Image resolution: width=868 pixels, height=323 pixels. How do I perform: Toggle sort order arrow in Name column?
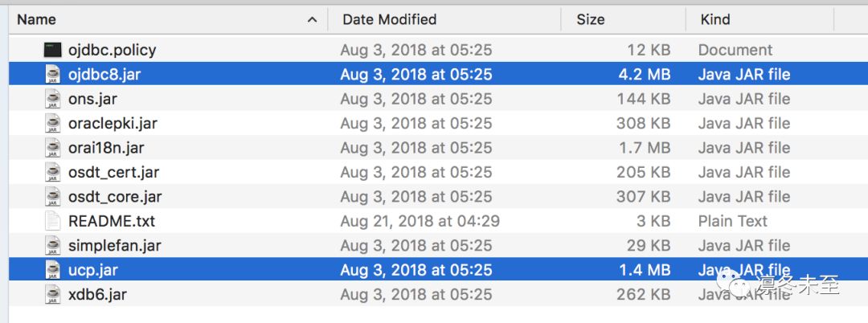(x=313, y=19)
